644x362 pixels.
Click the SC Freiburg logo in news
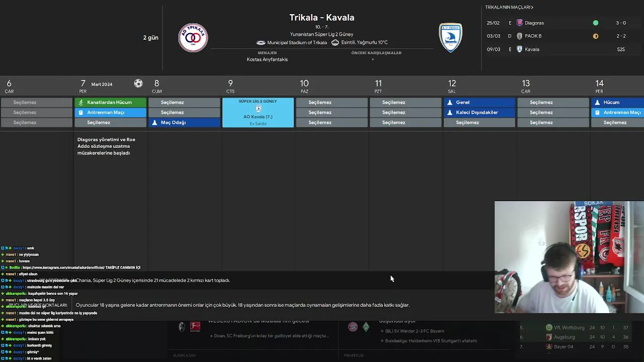point(182,327)
